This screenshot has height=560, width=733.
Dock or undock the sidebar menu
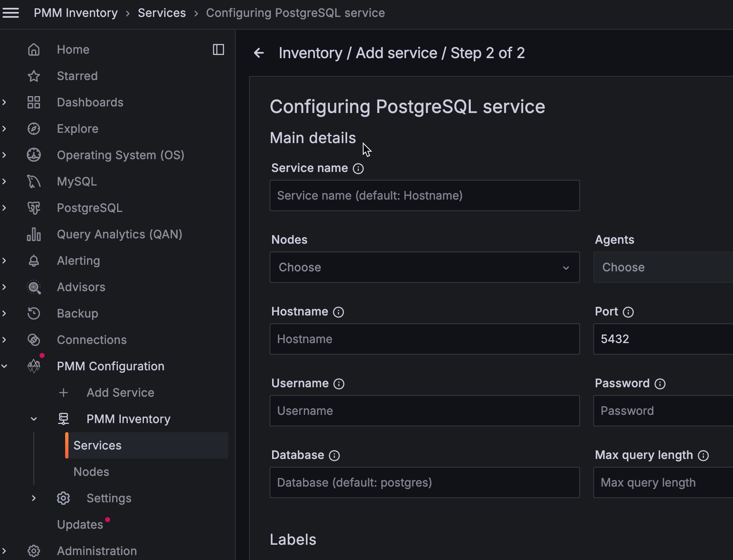[x=218, y=49]
